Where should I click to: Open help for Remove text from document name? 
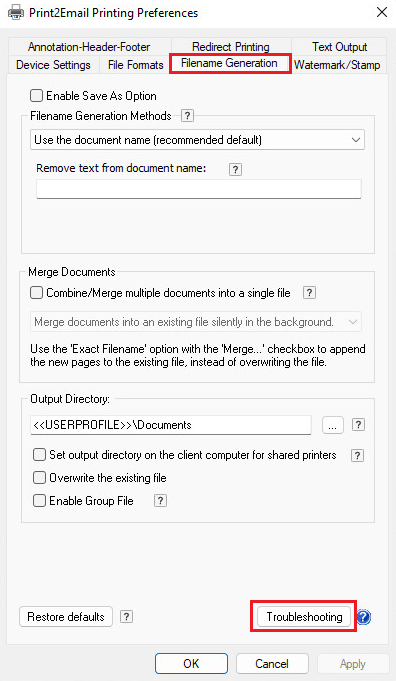pyautogui.click(x=235, y=169)
